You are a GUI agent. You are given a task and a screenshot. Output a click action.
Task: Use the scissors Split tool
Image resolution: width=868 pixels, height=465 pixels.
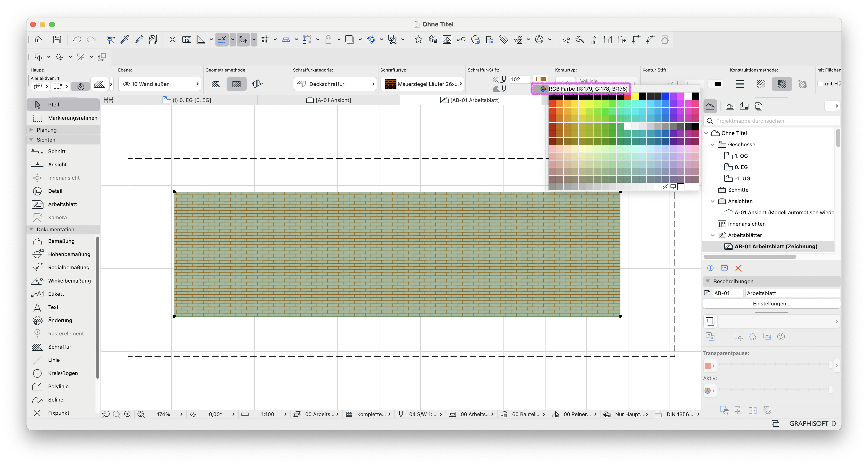[x=565, y=39]
